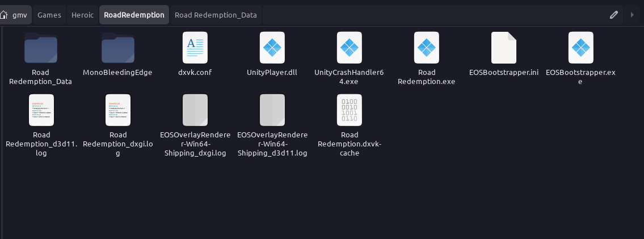Select the RoadRedemption breadcrumb
The image size is (644, 239).
[x=134, y=15]
